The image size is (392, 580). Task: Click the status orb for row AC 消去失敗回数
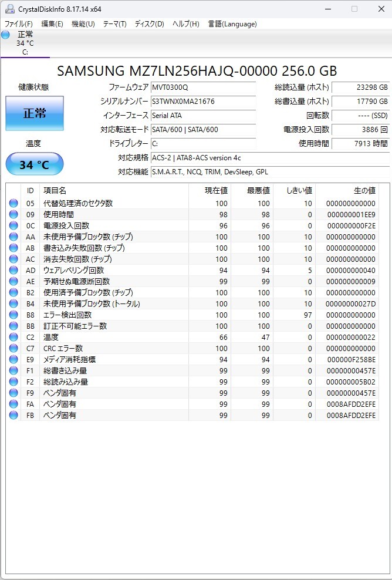[x=13, y=259]
